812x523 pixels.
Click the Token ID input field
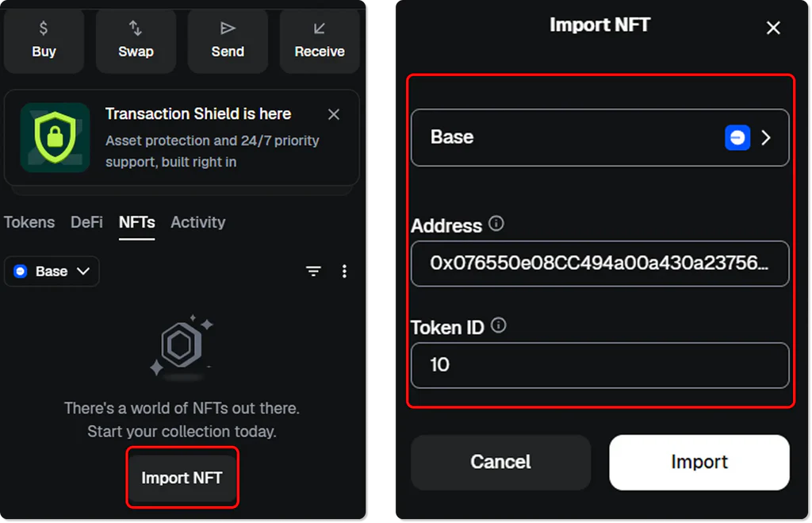(x=599, y=364)
